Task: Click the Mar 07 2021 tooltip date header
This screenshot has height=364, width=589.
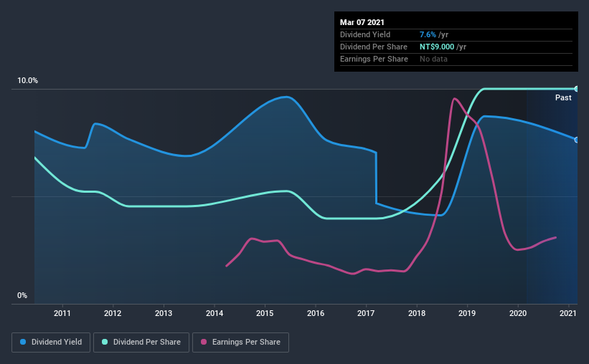Action: [x=362, y=22]
